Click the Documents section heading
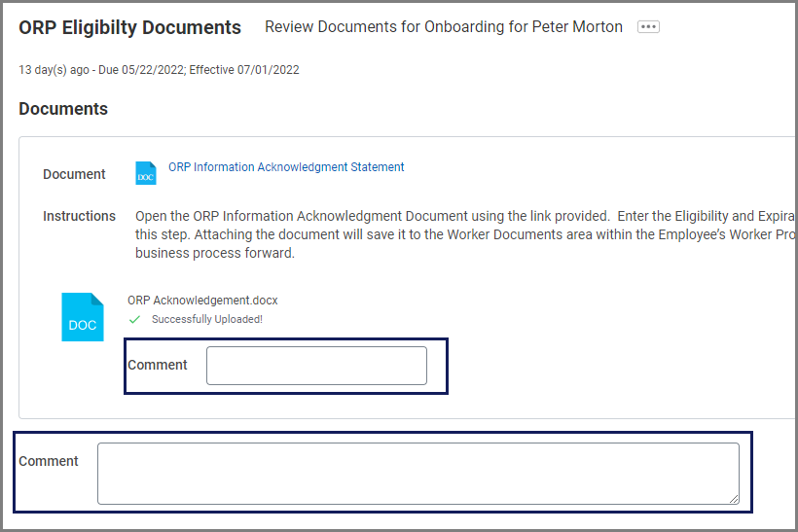This screenshot has width=798, height=532. [63, 109]
